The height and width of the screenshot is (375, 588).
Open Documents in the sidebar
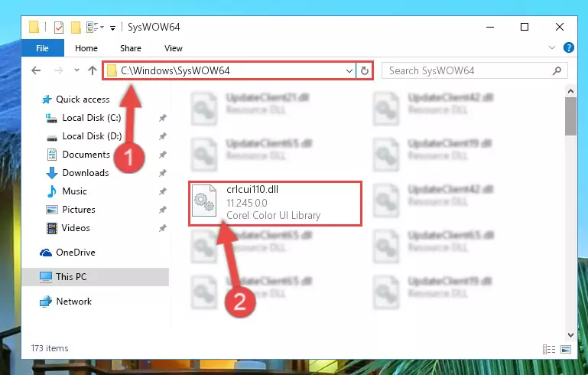[86, 155]
